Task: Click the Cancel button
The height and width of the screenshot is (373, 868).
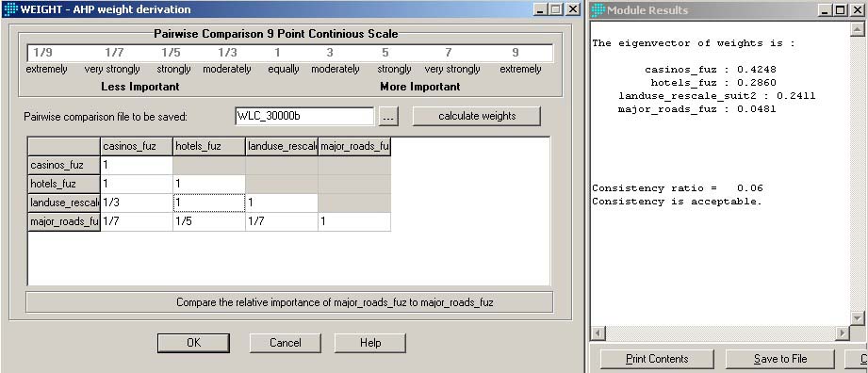Action: (285, 343)
